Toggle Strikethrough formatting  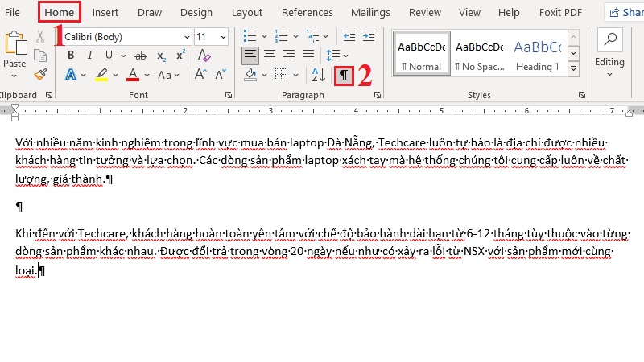pos(140,56)
